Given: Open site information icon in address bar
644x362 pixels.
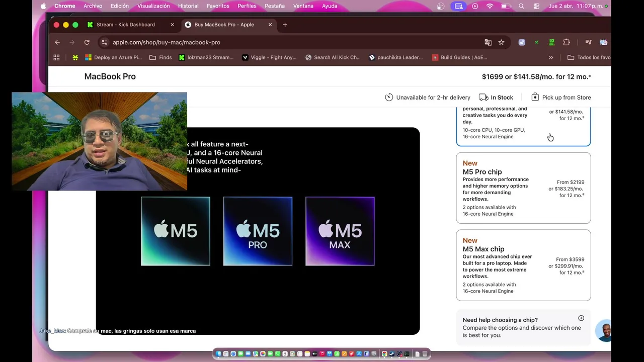Looking at the screenshot, I should pyautogui.click(x=104, y=42).
